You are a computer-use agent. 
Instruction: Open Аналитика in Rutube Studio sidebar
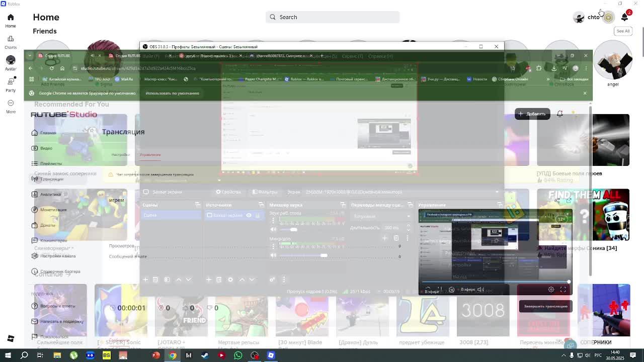(46, 194)
